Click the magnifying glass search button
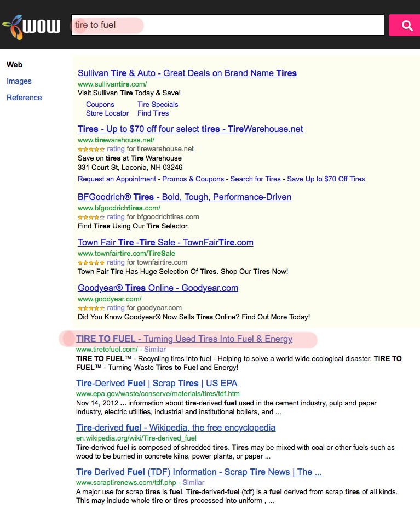This screenshot has width=420, height=509. pos(406,25)
